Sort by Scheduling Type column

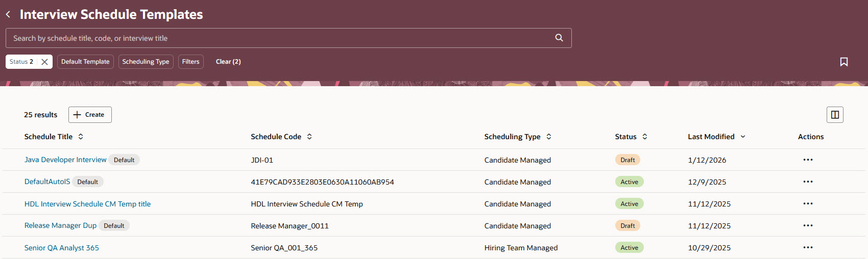pos(549,137)
